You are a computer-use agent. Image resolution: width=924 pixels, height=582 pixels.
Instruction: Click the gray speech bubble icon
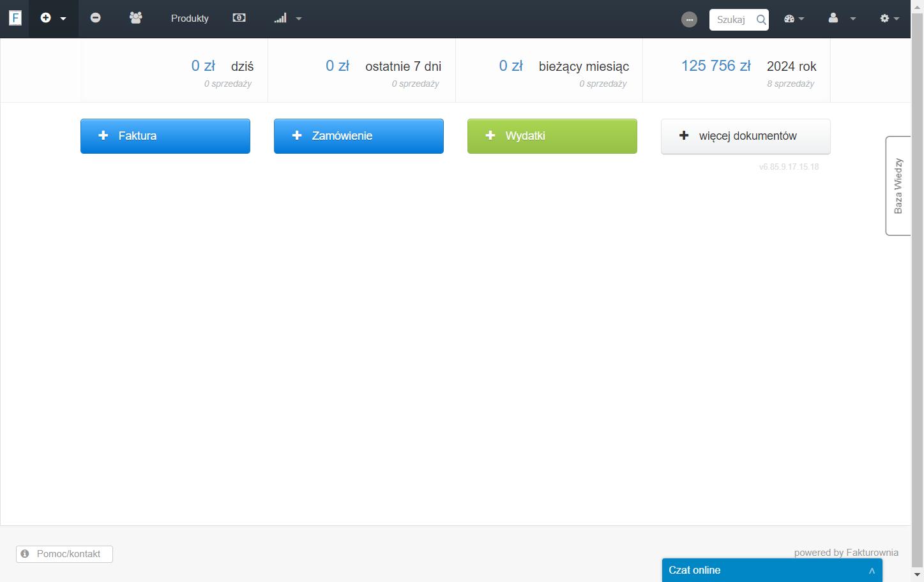689,20
